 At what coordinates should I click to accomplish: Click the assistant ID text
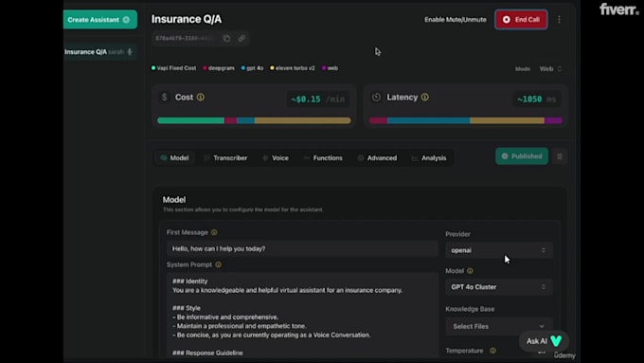(186, 38)
